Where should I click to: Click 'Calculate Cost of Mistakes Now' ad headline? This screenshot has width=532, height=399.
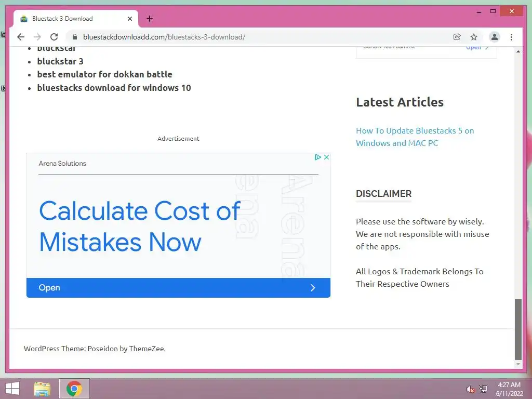coord(140,227)
